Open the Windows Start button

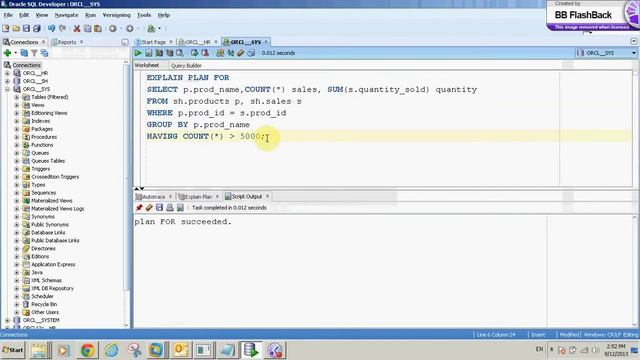coord(13,350)
